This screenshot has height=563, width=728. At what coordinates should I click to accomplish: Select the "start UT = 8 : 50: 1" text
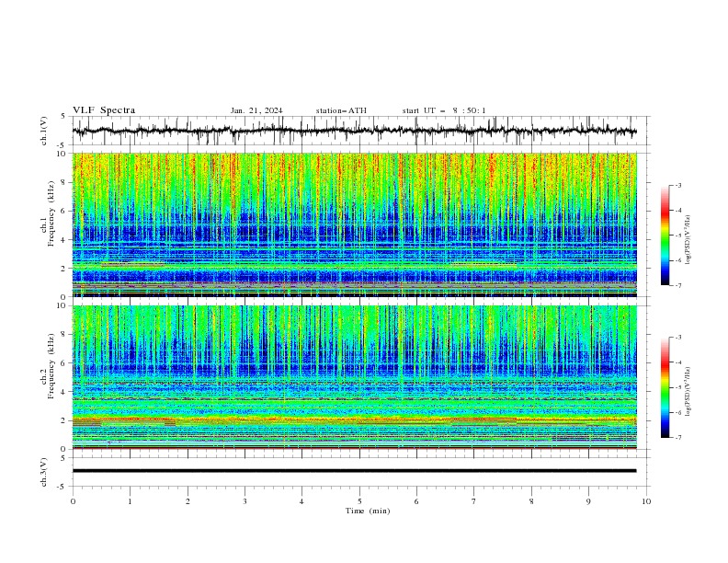444,110
